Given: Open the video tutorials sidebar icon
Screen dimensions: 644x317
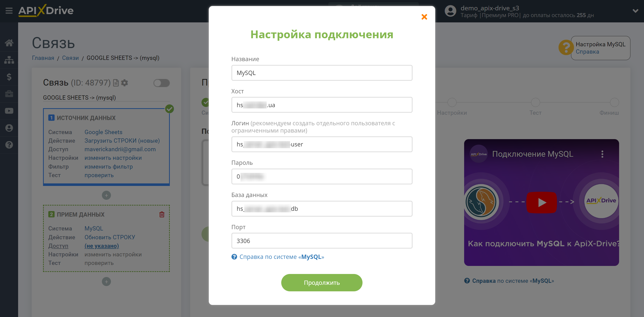Looking at the screenshot, I should pyautogui.click(x=9, y=111).
